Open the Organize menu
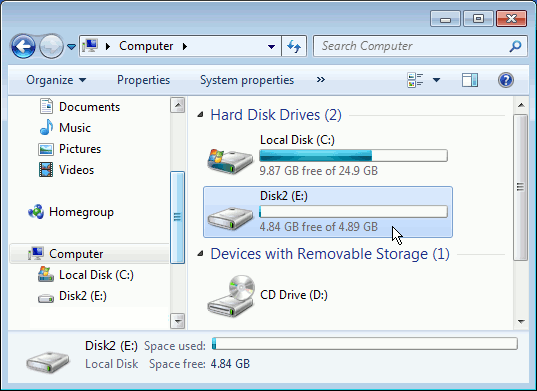The height and width of the screenshot is (391, 537). coord(56,80)
